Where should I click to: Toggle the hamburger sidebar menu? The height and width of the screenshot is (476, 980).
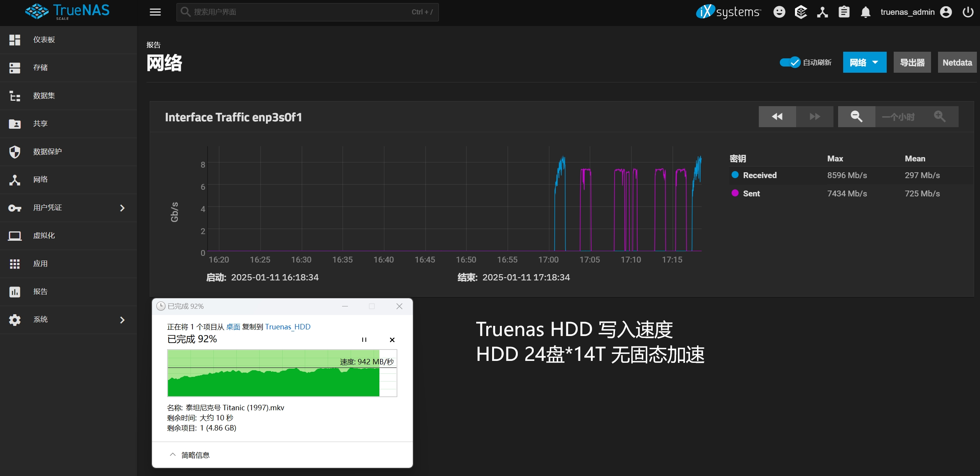[155, 12]
